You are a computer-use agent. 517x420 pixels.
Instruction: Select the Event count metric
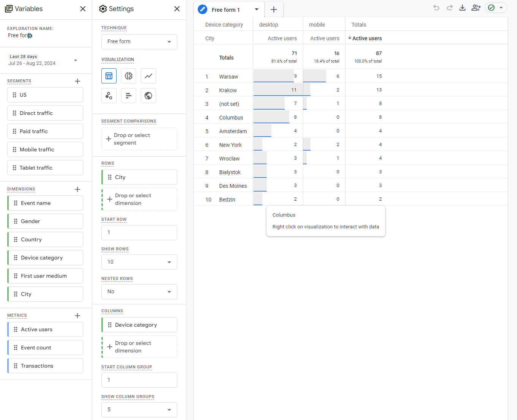pos(45,348)
